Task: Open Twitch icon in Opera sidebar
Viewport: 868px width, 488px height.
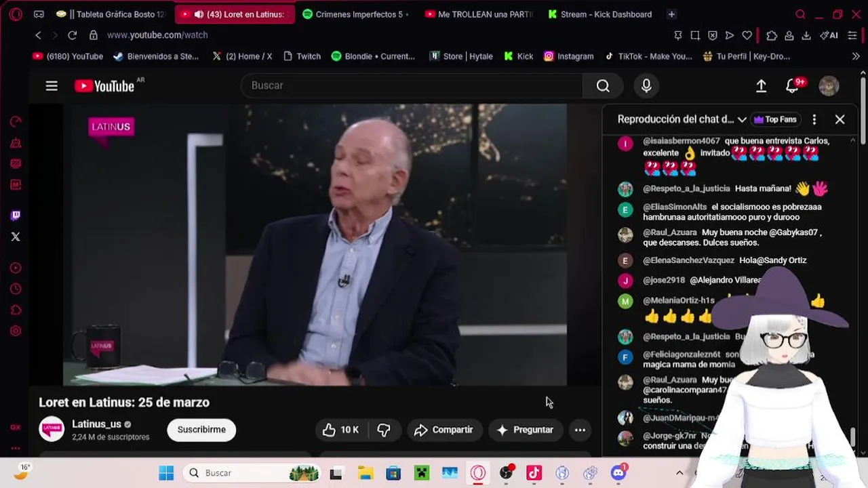Action: [16, 216]
